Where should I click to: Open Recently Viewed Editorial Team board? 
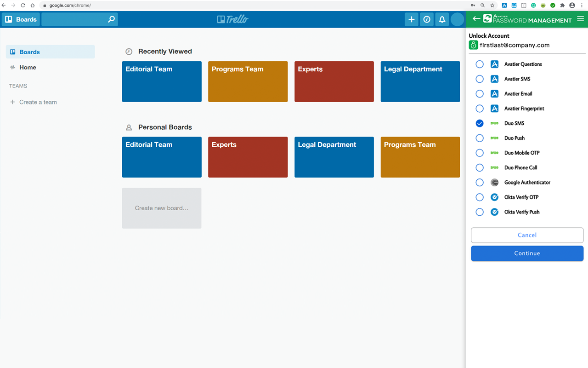point(162,81)
